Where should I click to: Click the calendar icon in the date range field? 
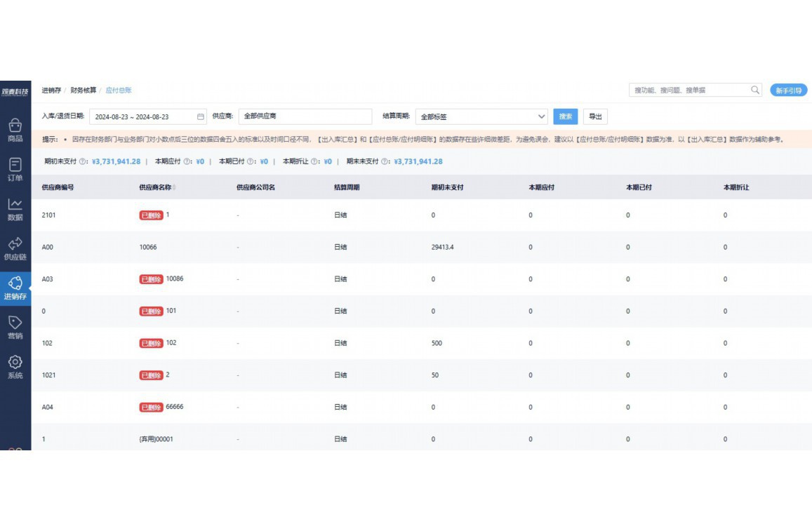tap(200, 116)
